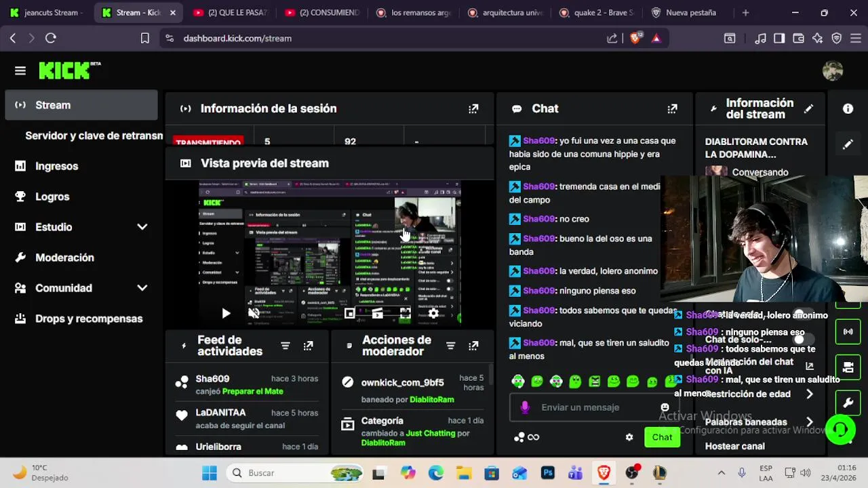Pop out the Acciones de moderador panel
The image size is (868, 488).
tap(473, 346)
